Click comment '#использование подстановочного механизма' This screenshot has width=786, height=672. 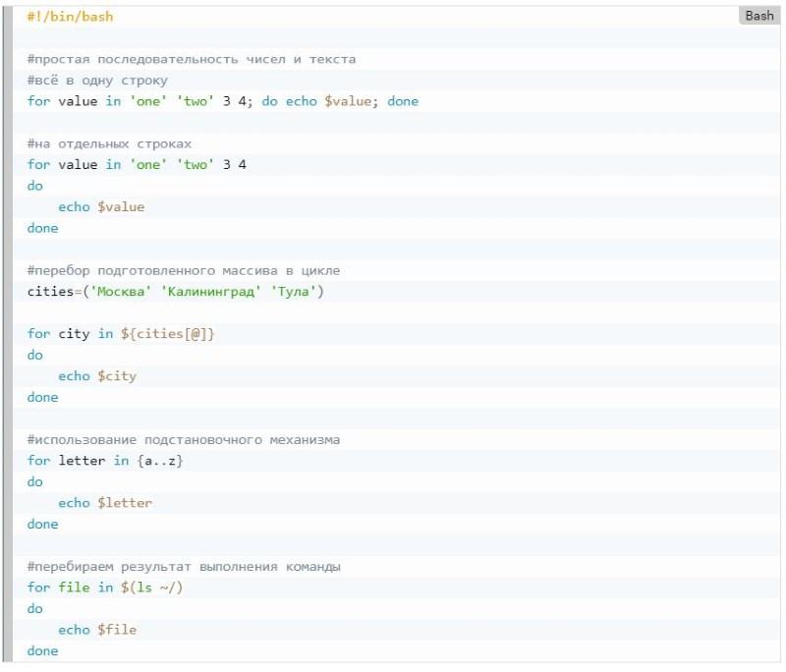tap(184, 440)
